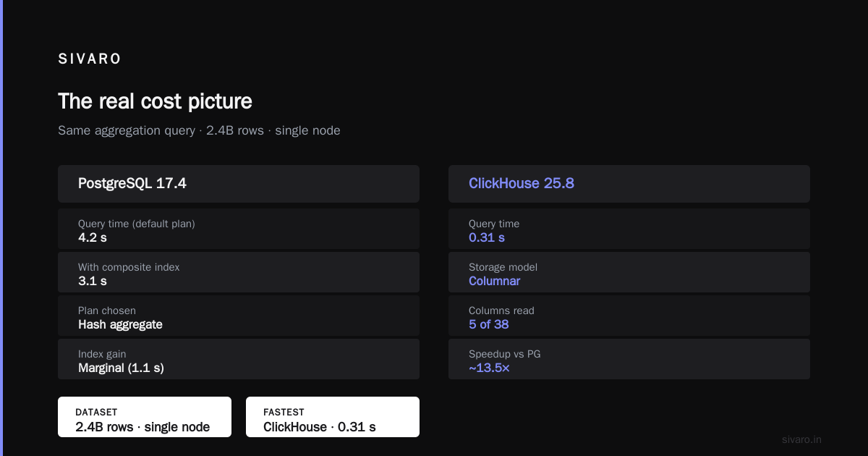The width and height of the screenshot is (868, 456).
Task: Click the SIVARO brand name
Action: [90, 59]
